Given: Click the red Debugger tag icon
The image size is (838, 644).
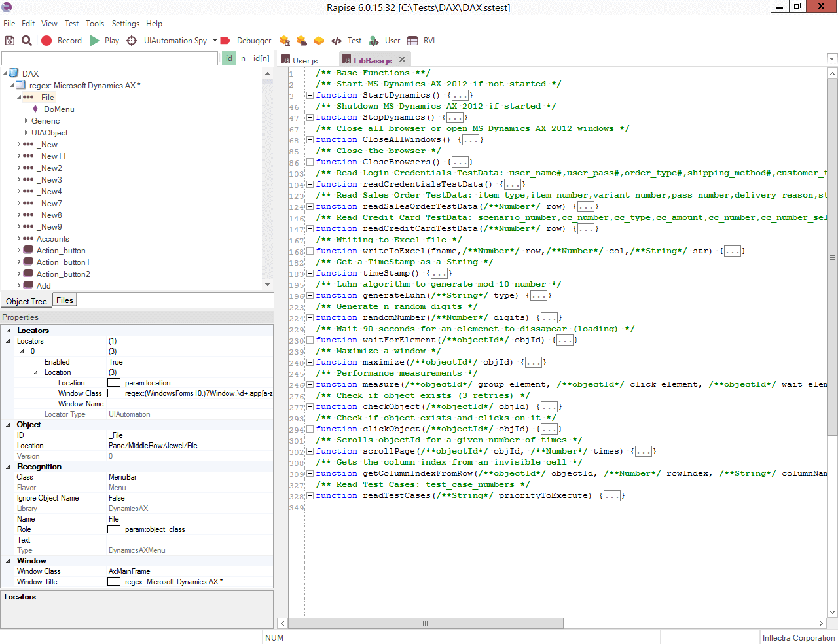Looking at the screenshot, I should pyautogui.click(x=225, y=41).
